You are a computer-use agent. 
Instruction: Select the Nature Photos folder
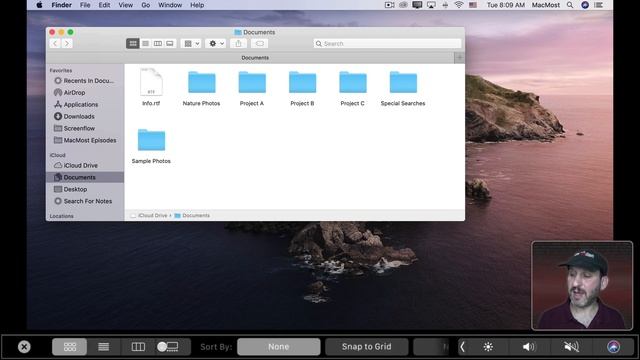201,89
